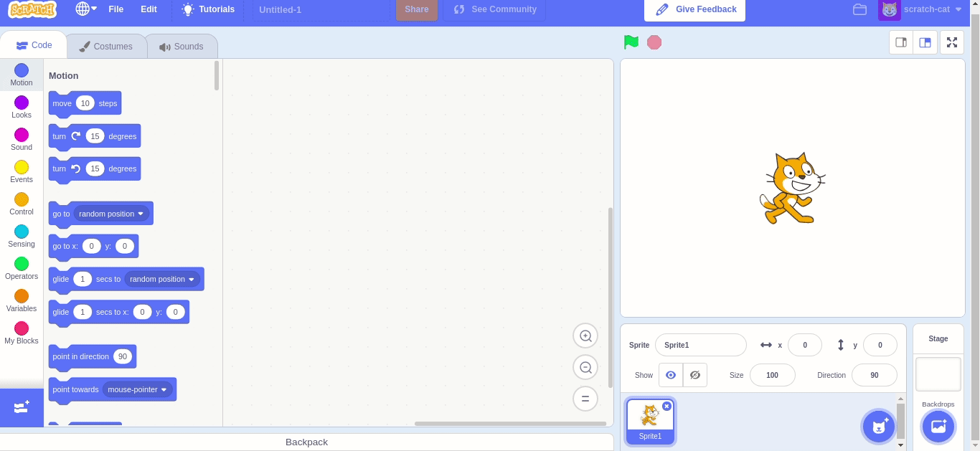
Task: Click Choose a Backdrop button
Action: [x=938, y=427]
